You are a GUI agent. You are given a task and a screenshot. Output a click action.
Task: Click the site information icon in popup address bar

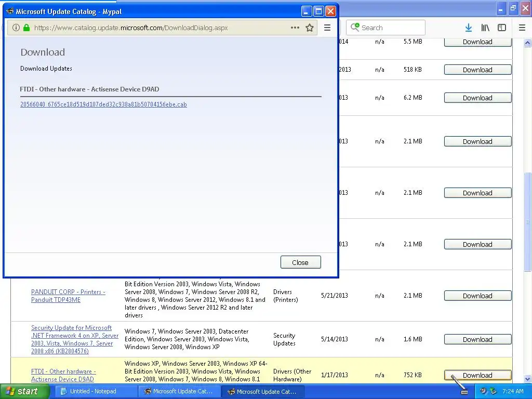16,28
